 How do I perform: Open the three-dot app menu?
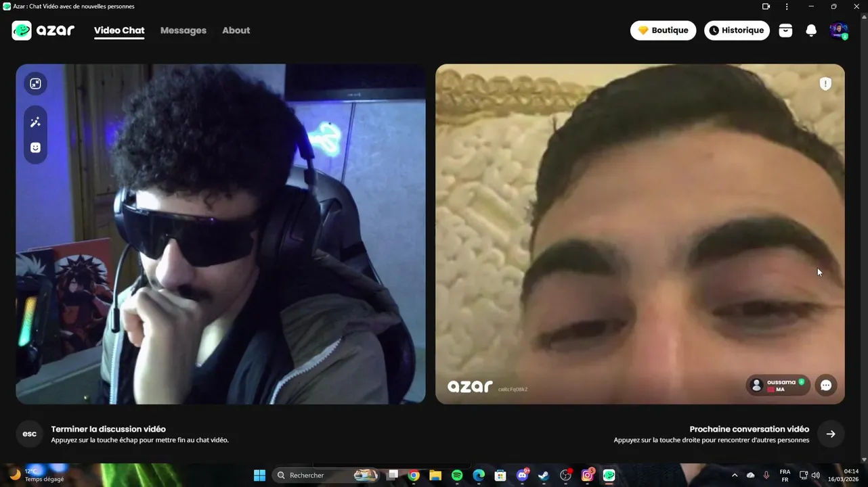tap(787, 7)
